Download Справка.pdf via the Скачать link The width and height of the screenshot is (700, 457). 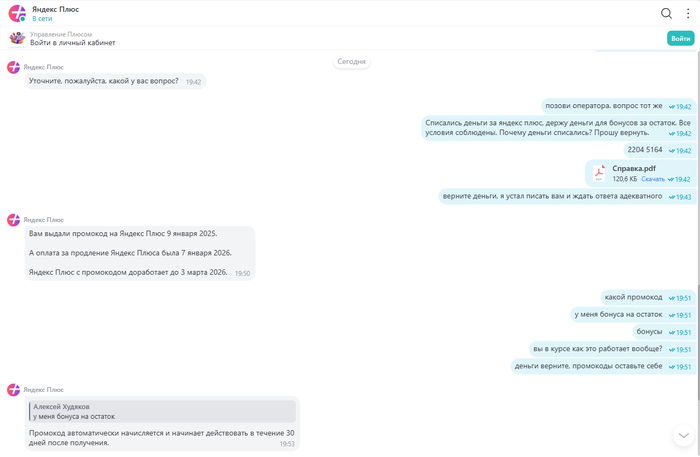tap(652, 179)
